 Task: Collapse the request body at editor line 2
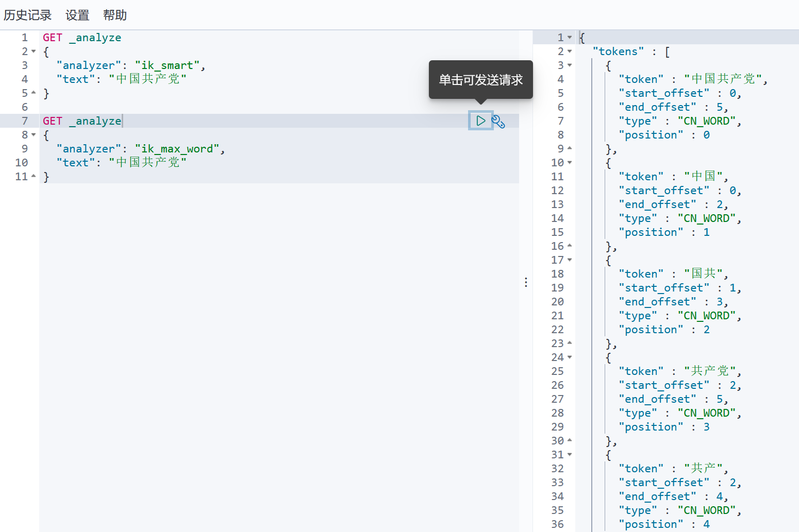[34, 52]
